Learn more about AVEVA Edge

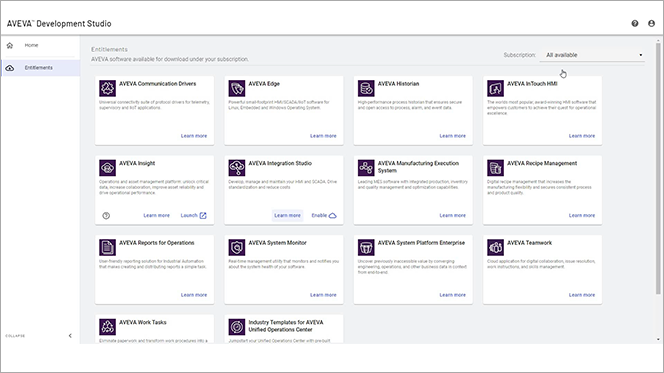click(x=323, y=136)
